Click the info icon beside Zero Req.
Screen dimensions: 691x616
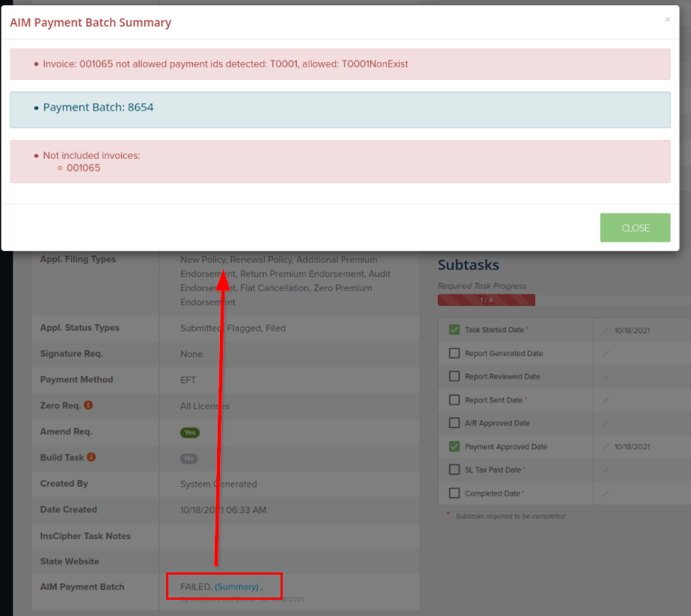(88, 405)
